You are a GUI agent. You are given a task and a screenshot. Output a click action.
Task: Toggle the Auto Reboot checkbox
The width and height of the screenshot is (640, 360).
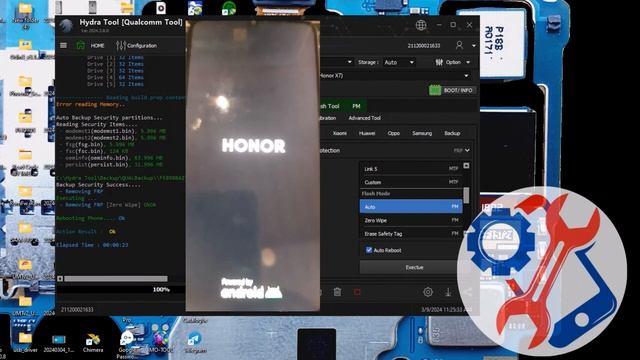[x=369, y=250]
